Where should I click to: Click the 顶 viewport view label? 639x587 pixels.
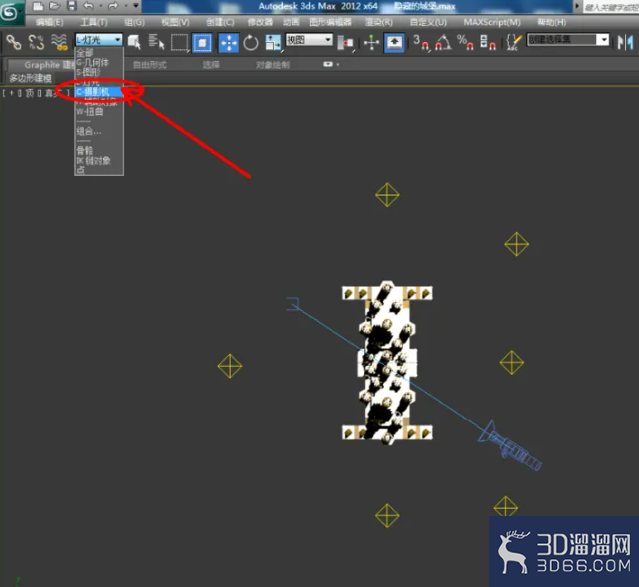click(x=30, y=93)
